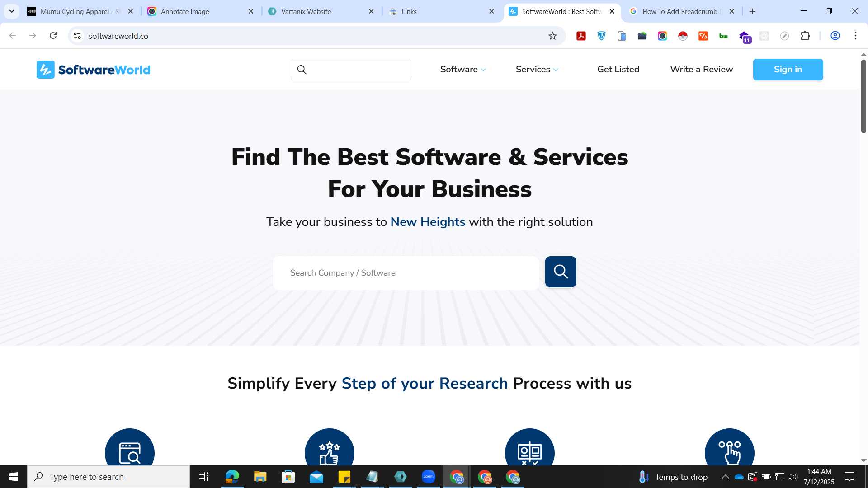The width and height of the screenshot is (868, 488).
Task: Click the magnifier icon in header search box
Action: (302, 70)
